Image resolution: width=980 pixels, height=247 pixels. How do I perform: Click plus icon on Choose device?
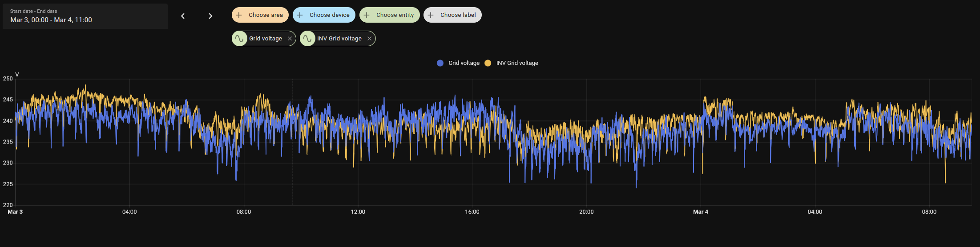click(x=300, y=15)
